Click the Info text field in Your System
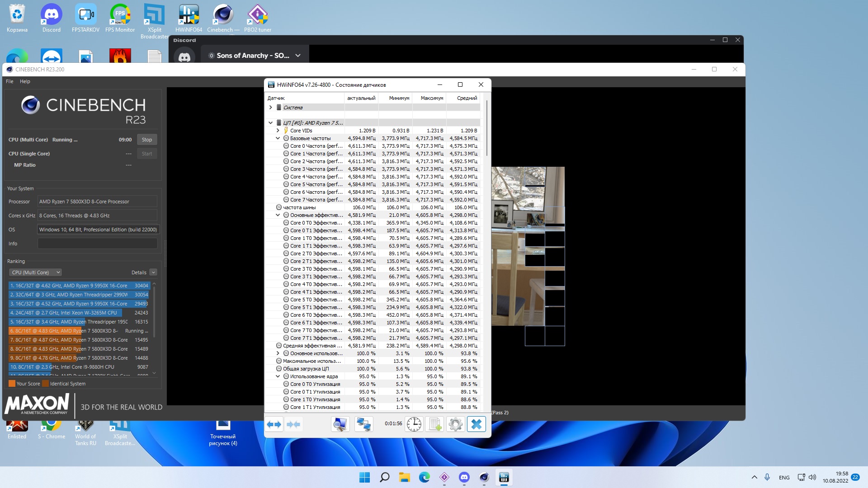The image size is (868, 488). (97, 244)
